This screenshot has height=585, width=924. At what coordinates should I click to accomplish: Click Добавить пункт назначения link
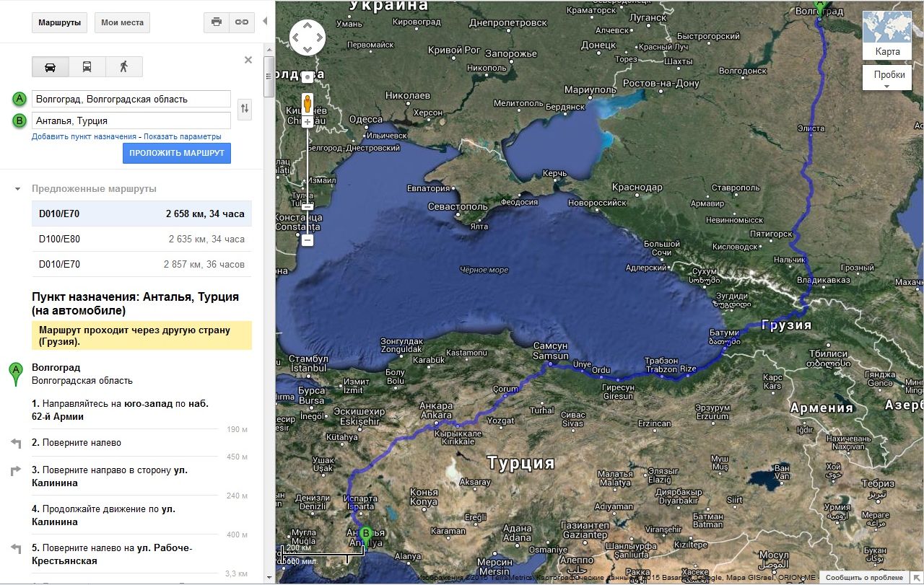coord(84,136)
